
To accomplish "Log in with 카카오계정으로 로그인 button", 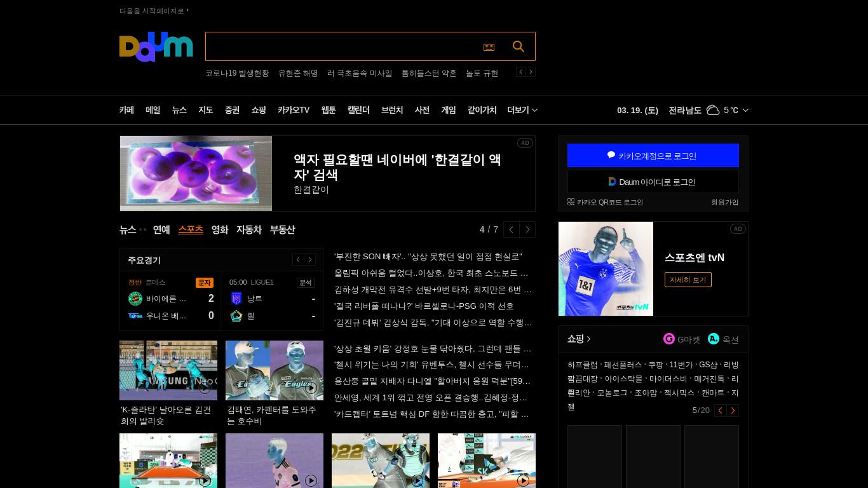I will 653,155.
